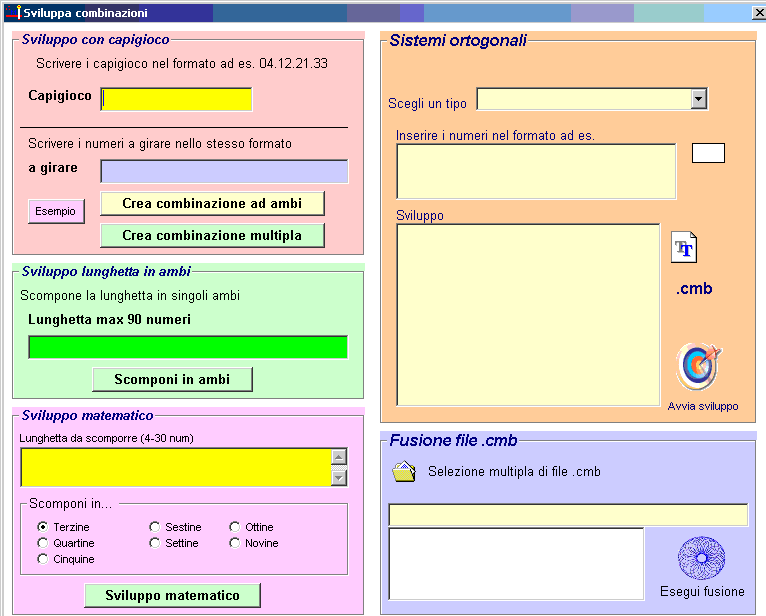Select the Novine radio button

click(235, 543)
